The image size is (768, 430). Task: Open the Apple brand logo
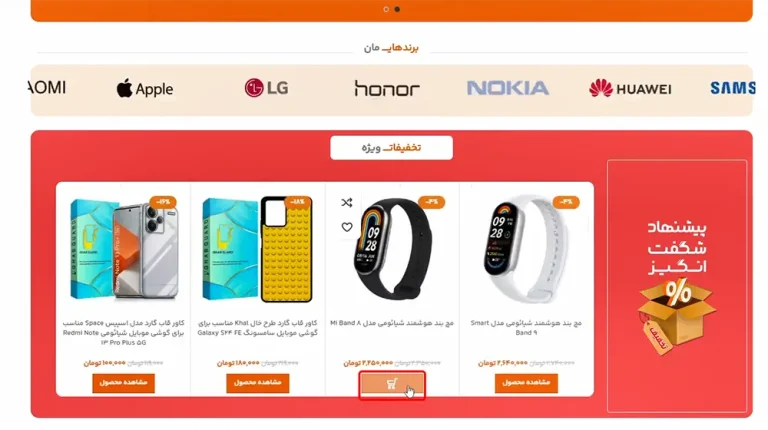coord(144,89)
